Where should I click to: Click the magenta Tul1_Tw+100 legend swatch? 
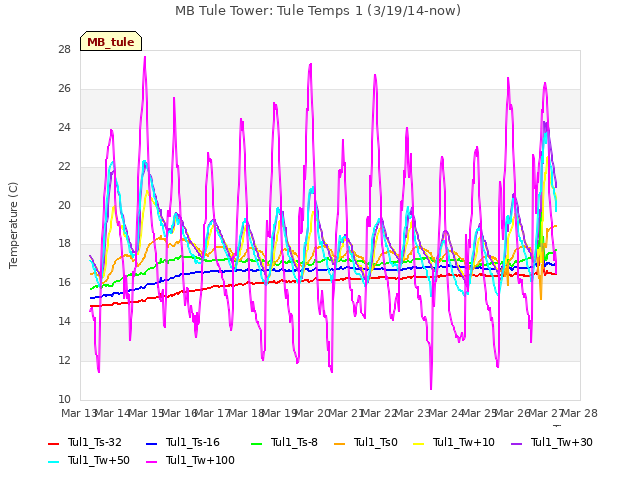tap(151, 461)
